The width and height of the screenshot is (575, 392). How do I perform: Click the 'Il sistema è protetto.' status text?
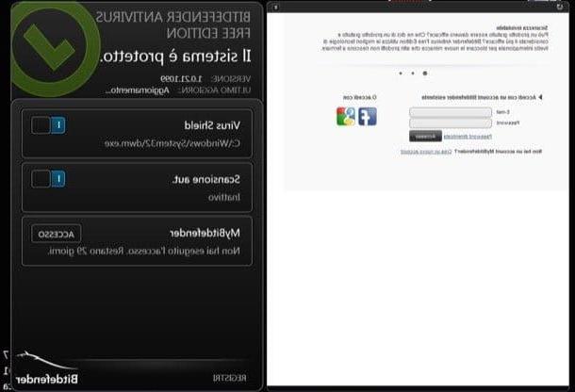click(175, 57)
